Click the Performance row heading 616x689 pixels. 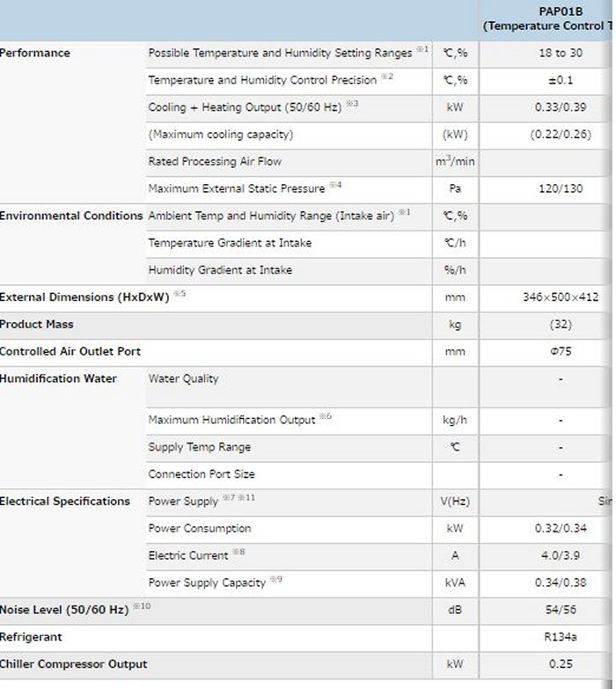pos(34,53)
